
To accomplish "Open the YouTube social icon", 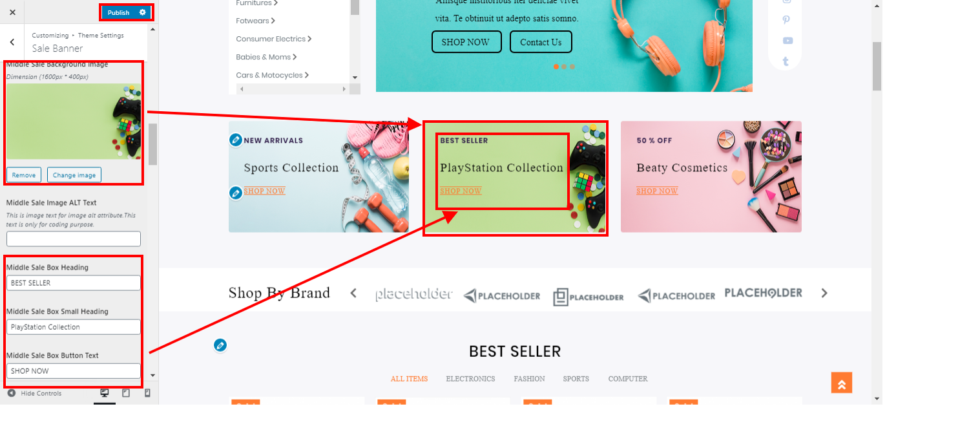I will pos(787,41).
